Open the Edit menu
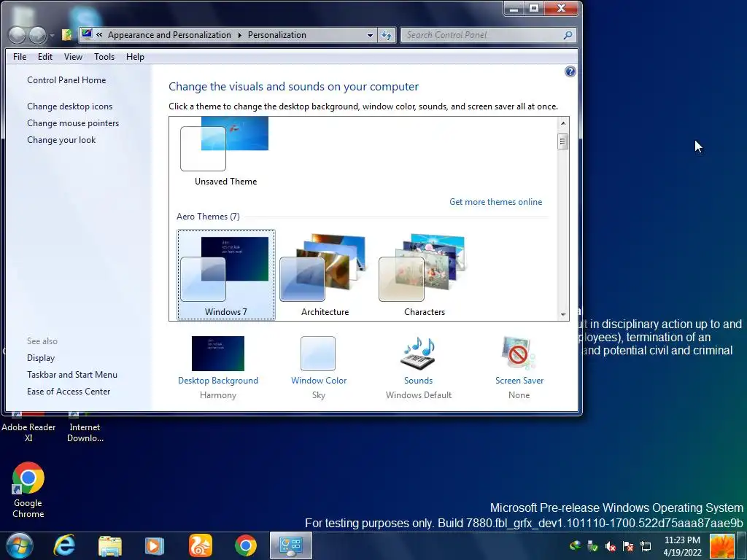747x560 pixels. 45,57
